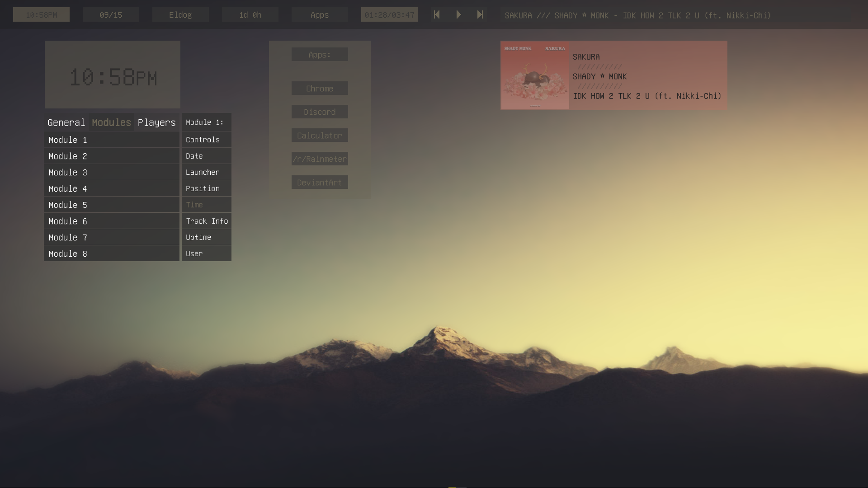Screen dimensions: 868x488
Task: Launch the Calculator app
Action: 320,135
